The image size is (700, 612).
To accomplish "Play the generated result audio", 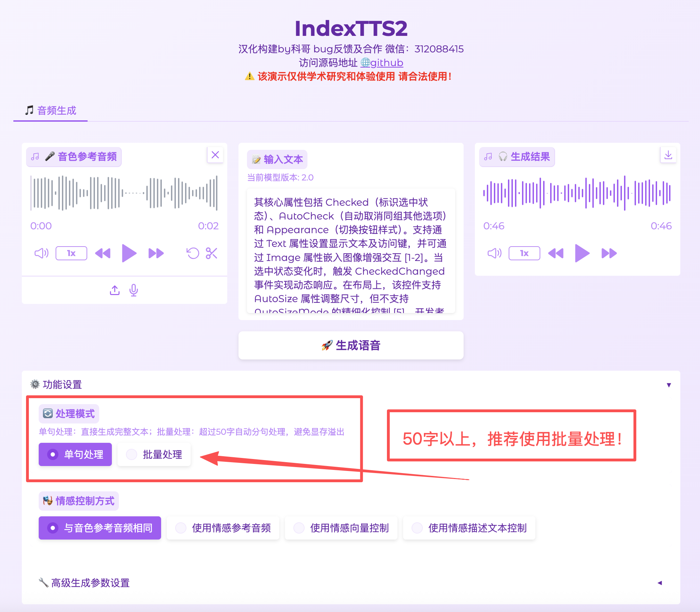I will tap(582, 253).
